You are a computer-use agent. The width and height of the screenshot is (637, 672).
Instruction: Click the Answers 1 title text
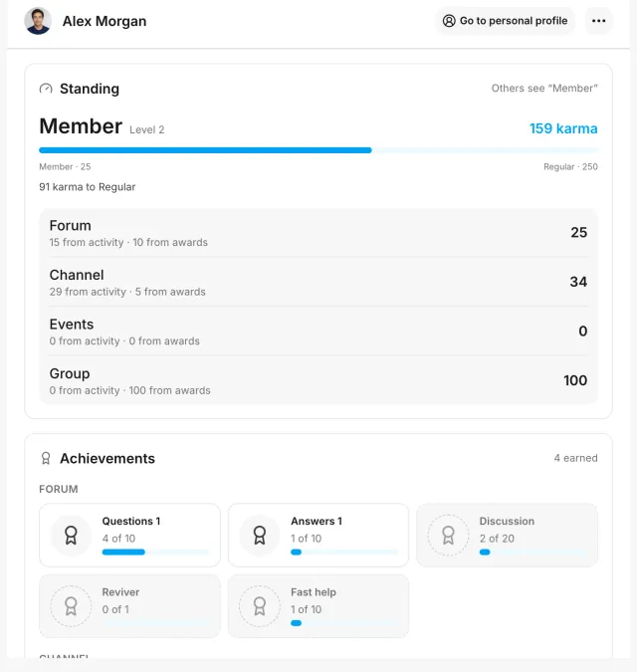pyautogui.click(x=317, y=521)
